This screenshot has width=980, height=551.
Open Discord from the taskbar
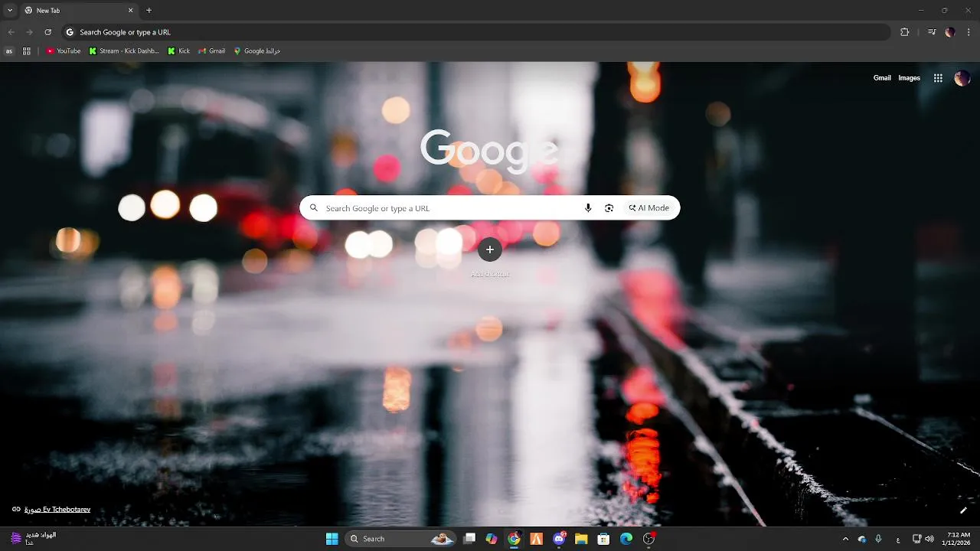coord(559,539)
